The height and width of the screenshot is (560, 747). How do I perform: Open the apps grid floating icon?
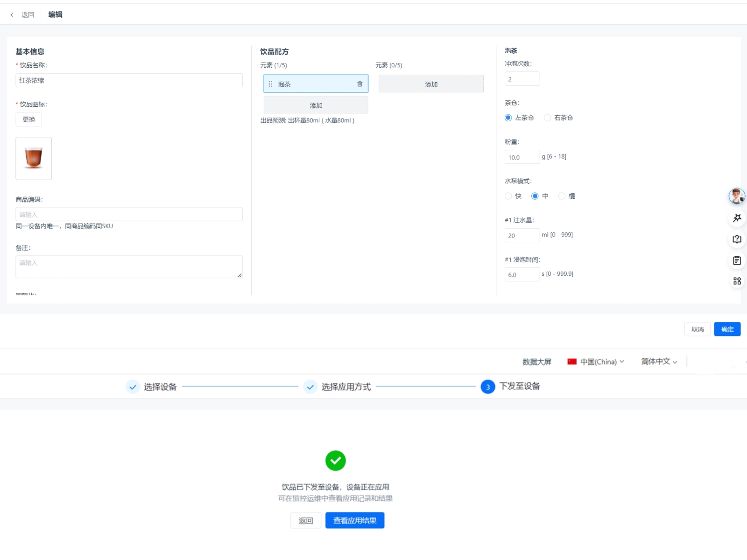tap(737, 281)
